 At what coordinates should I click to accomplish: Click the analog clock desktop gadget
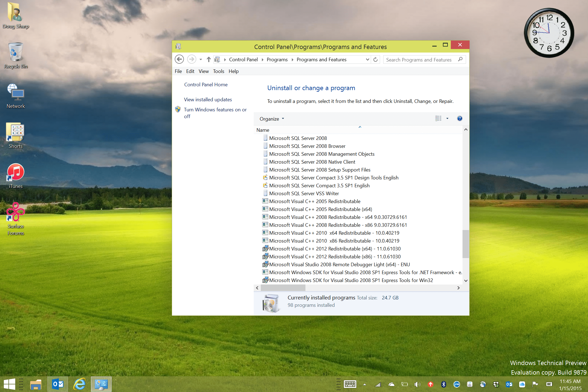point(549,33)
